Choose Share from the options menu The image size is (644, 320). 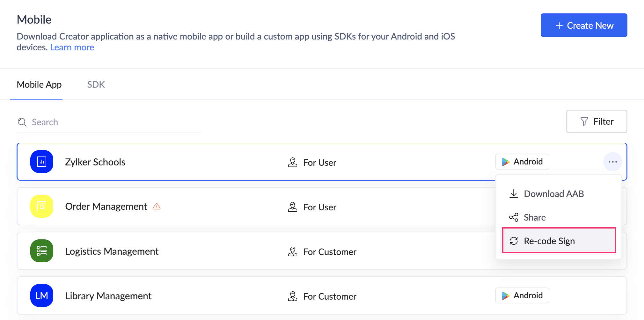(534, 217)
